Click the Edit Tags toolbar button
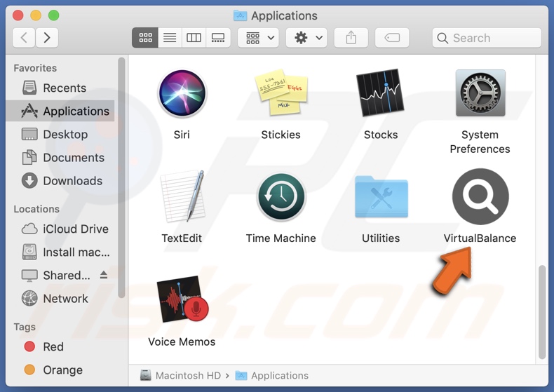The height and width of the screenshot is (392, 554). pyautogui.click(x=392, y=37)
